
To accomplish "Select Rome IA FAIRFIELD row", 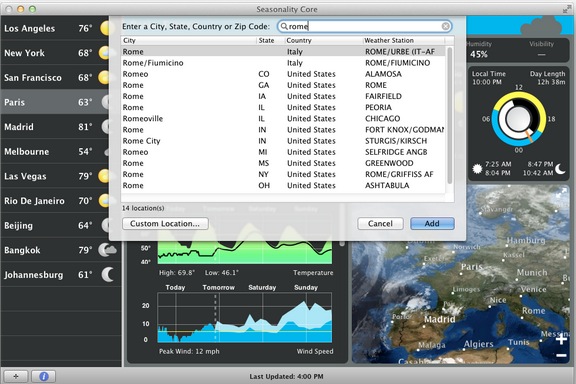I will [283, 96].
